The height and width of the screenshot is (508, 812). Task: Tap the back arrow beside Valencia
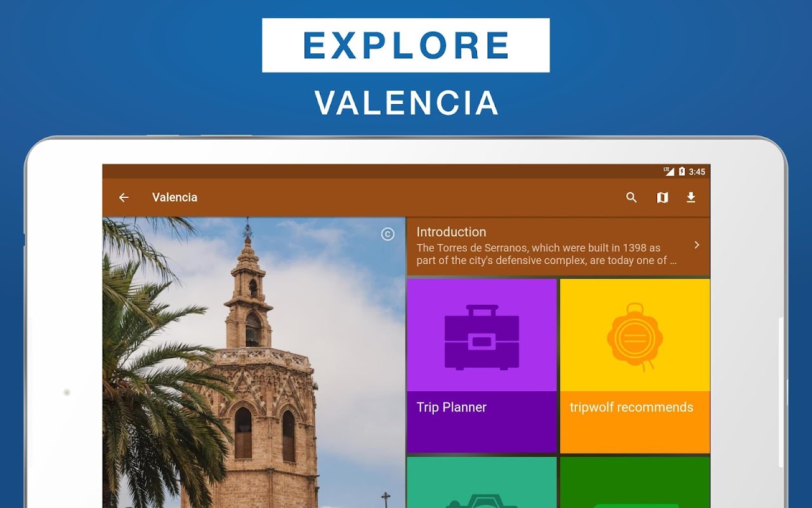pos(124,197)
